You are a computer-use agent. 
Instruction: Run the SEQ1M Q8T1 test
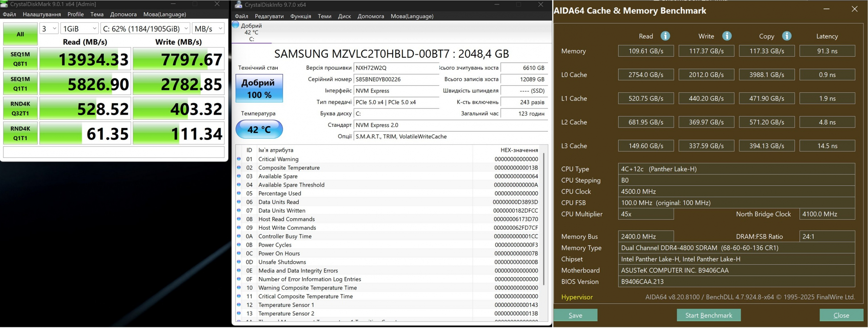click(x=20, y=59)
